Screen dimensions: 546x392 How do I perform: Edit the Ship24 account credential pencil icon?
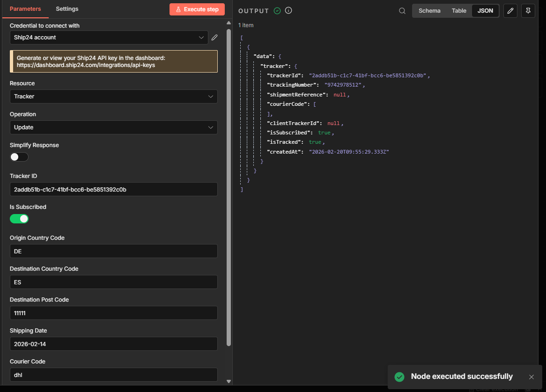tap(214, 37)
